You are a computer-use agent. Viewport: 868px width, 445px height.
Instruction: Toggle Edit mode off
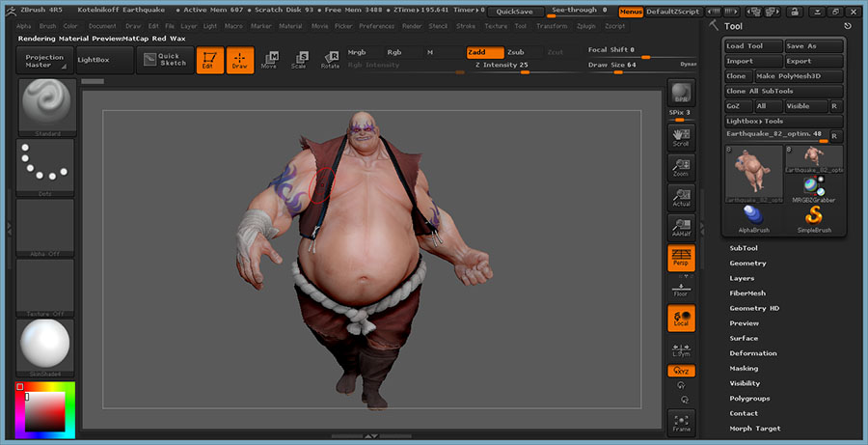[x=210, y=60]
